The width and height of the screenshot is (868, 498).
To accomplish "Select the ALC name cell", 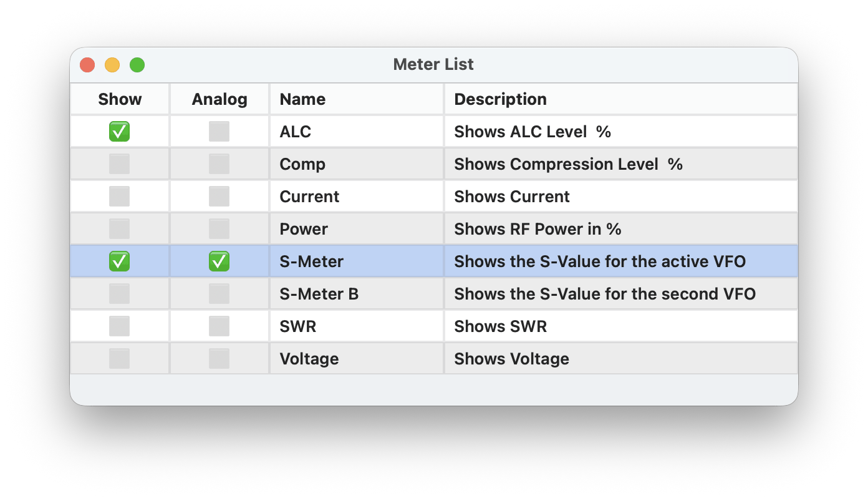I will point(357,132).
